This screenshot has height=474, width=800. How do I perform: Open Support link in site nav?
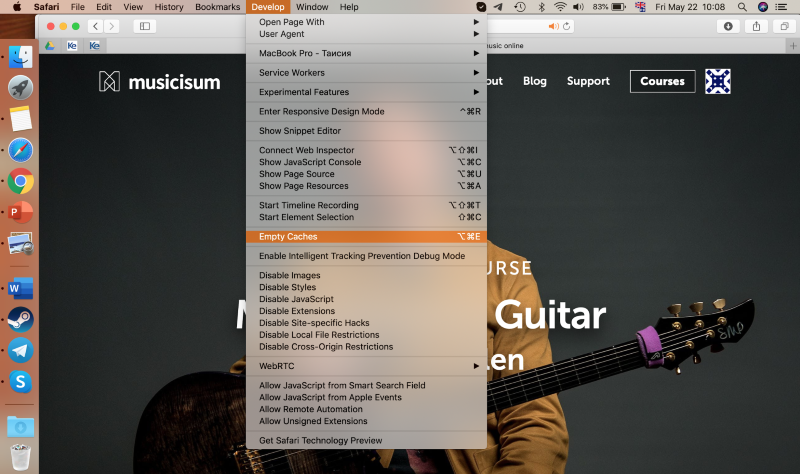click(x=588, y=81)
